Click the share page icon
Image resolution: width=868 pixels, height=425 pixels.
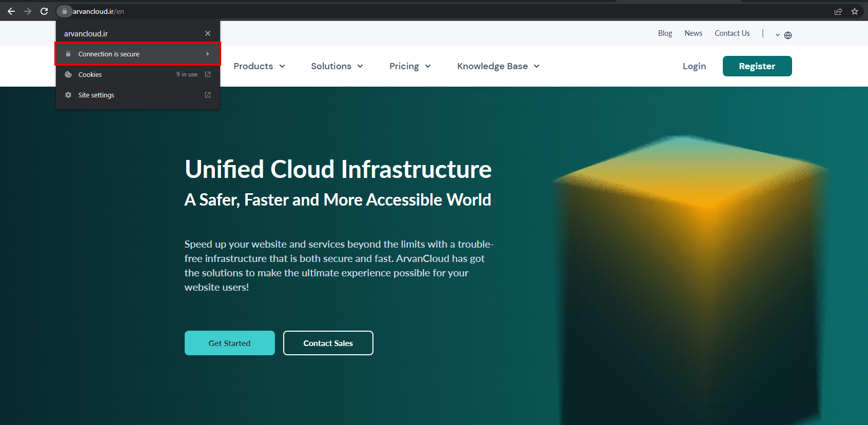pyautogui.click(x=838, y=11)
